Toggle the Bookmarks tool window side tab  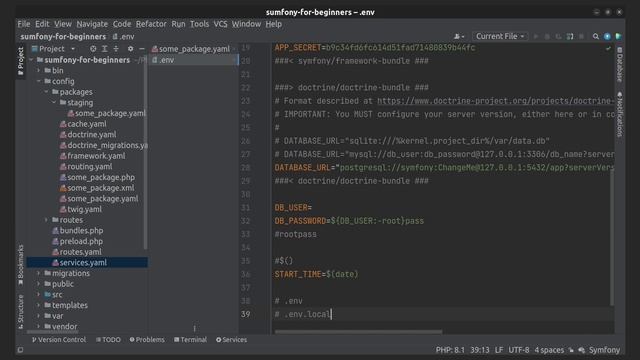tap(20, 265)
